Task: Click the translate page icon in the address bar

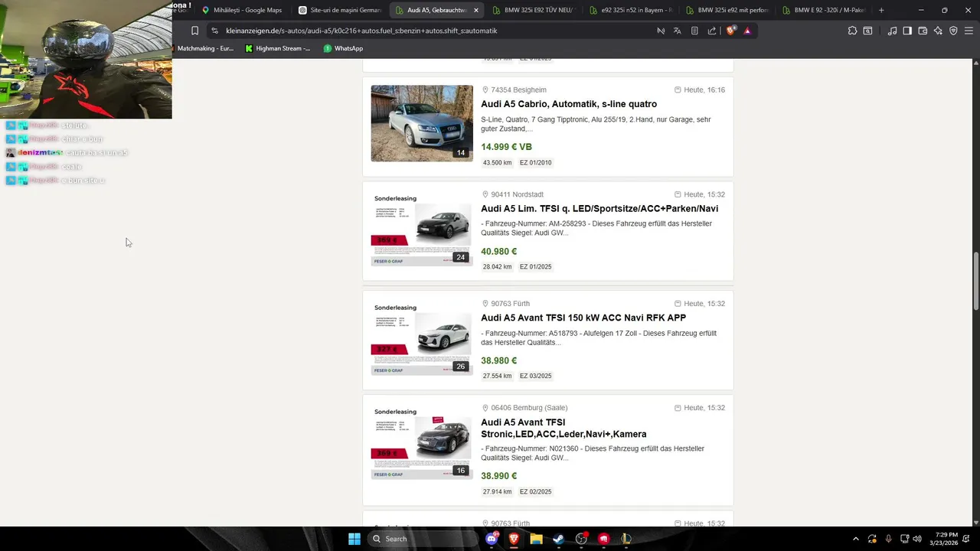Action: (x=677, y=31)
